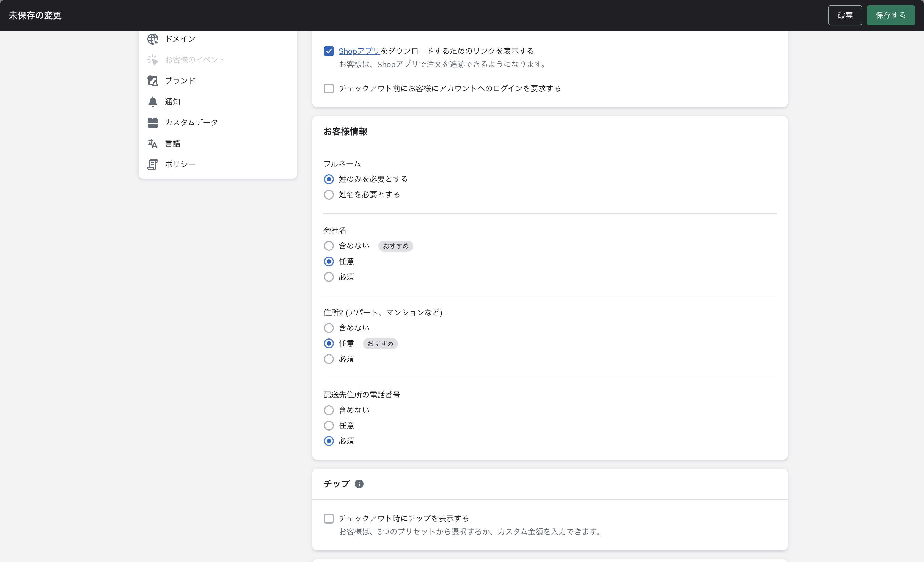
Task: Save changes with 保存する button
Action: click(891, 15)
